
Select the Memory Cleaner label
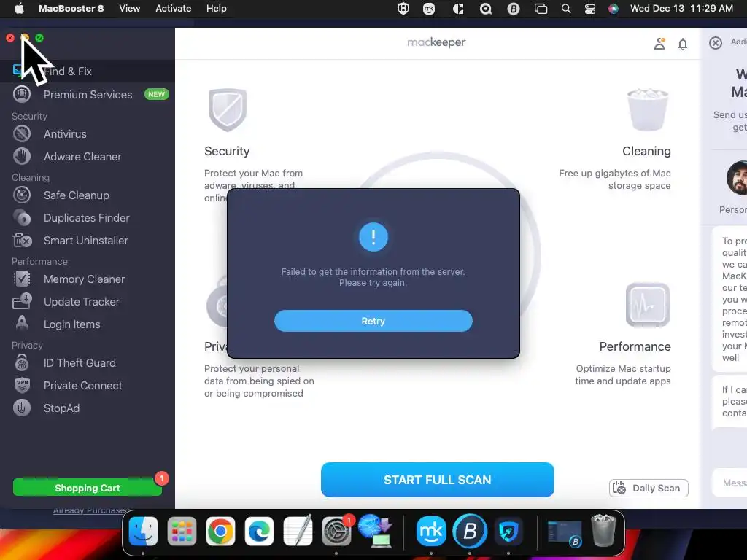[85, 279]
